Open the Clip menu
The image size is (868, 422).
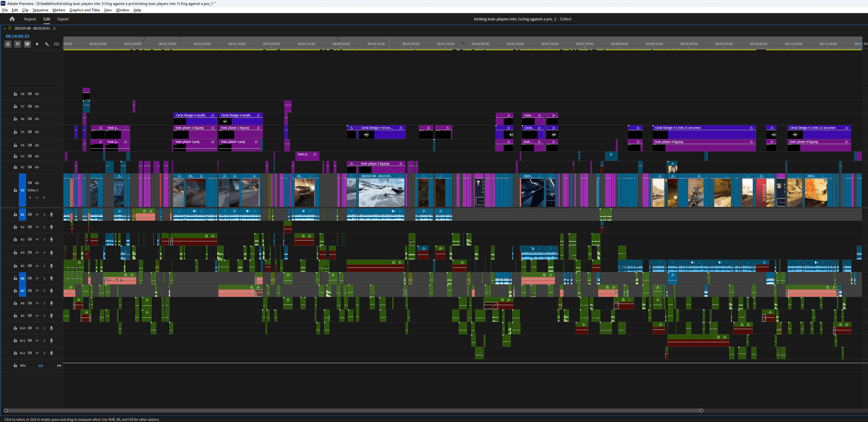point(25,10)
